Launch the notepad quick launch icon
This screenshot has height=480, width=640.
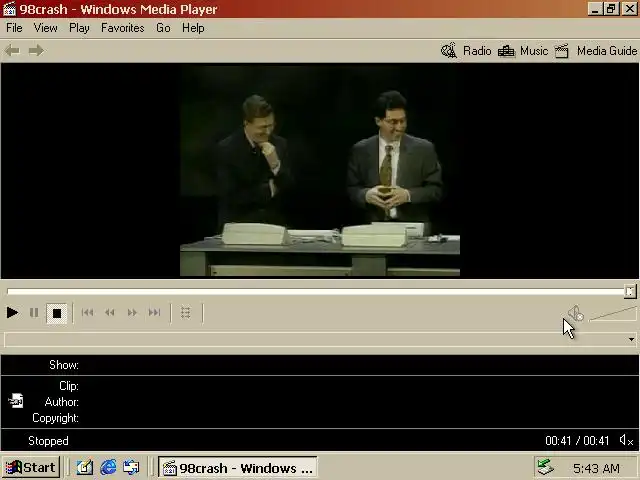pyautogui.click(x=85, y=467)
